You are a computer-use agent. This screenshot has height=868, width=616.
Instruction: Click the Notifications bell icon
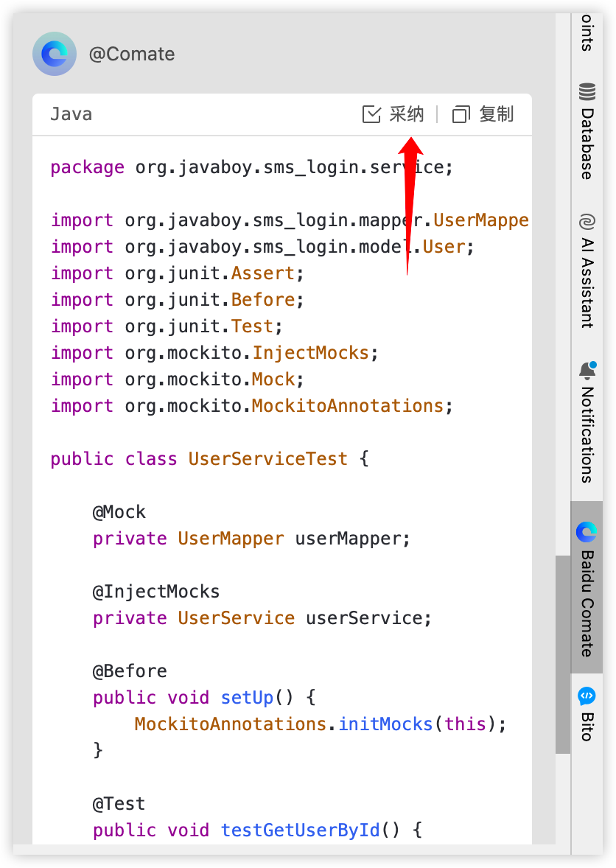(x=587, y=370)
